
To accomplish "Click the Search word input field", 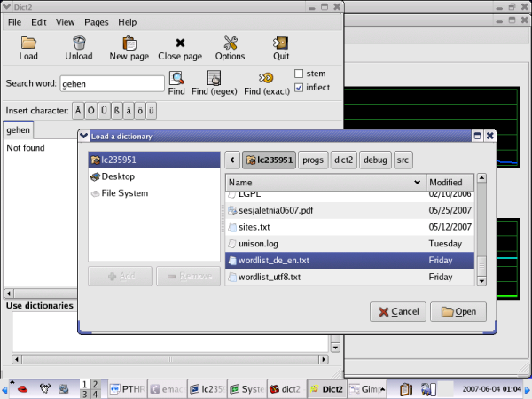I will pos(113,83).
